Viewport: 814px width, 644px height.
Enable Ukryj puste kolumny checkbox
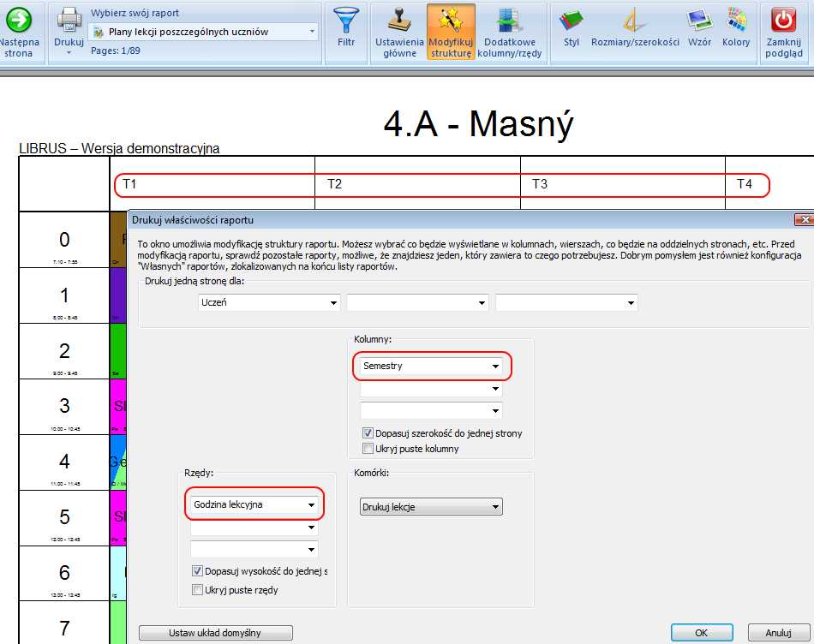pyautogui.click(x=368, y=449)
